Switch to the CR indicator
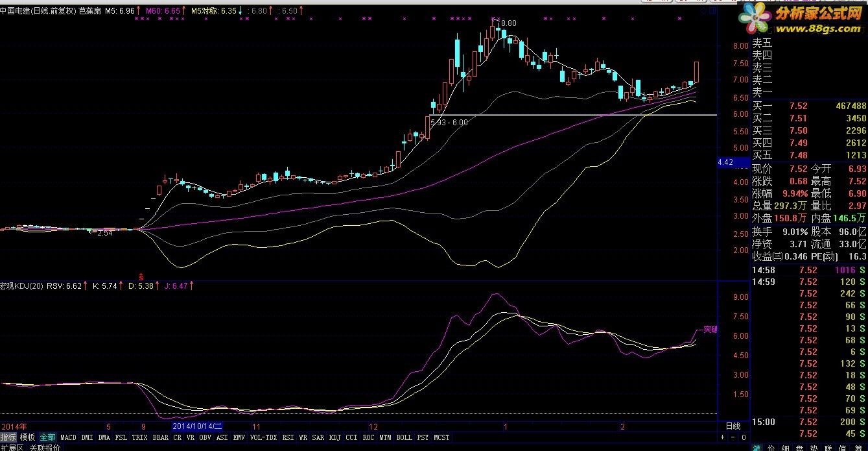 [177, 437]
